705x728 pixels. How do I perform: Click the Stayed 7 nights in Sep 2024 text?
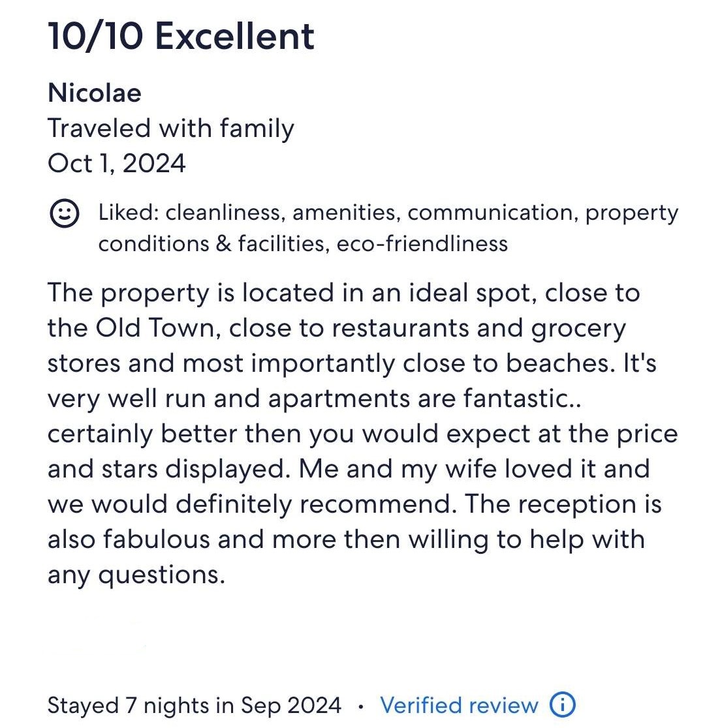click(194, 705)
